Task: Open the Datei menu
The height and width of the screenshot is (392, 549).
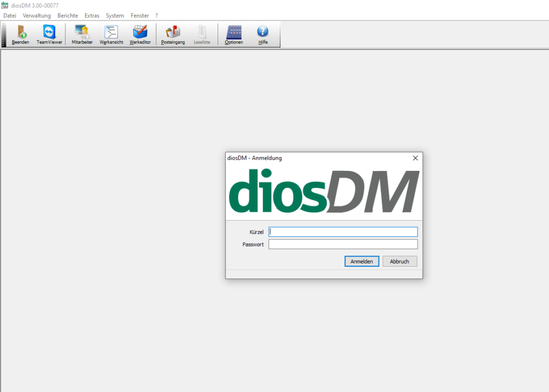Action: [x=10, y=16]
